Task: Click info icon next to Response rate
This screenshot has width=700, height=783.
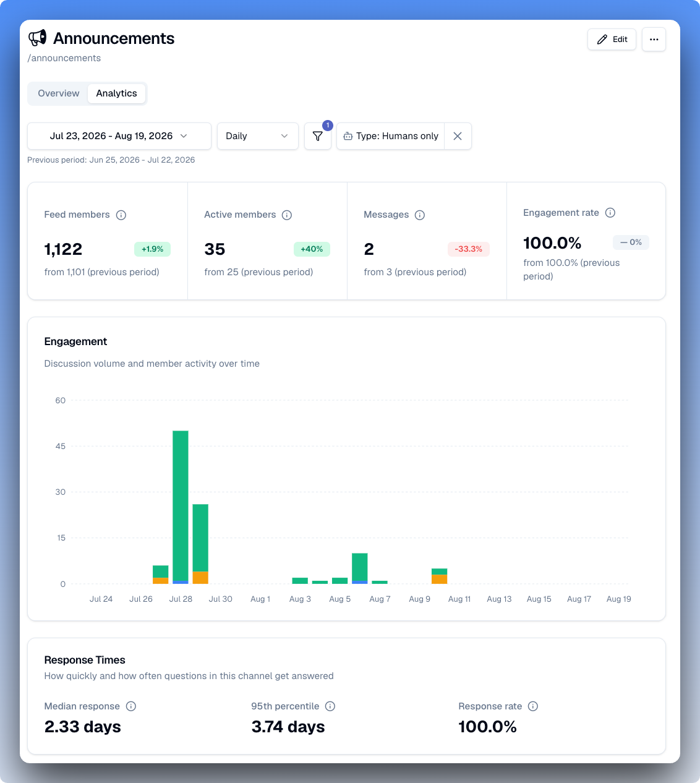Action: [533, 706]
